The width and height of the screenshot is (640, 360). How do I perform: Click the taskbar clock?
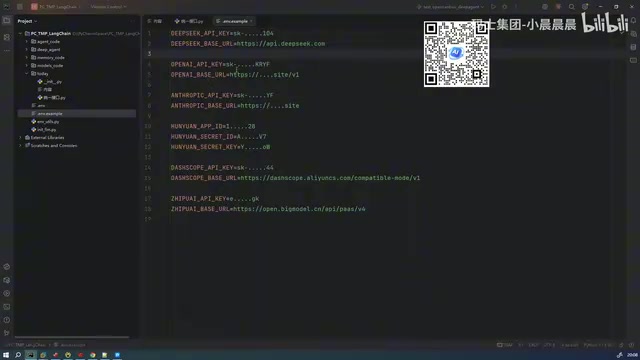632,355
